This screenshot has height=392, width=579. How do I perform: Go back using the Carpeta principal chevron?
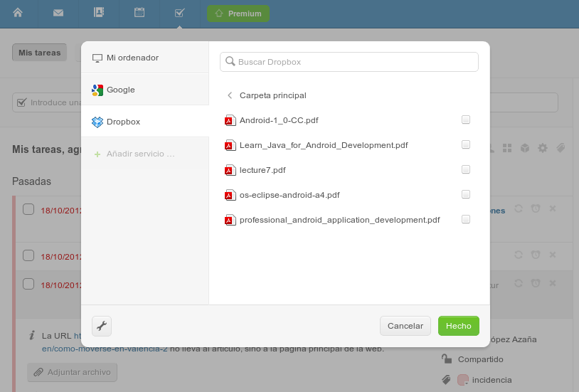(230, 95)
